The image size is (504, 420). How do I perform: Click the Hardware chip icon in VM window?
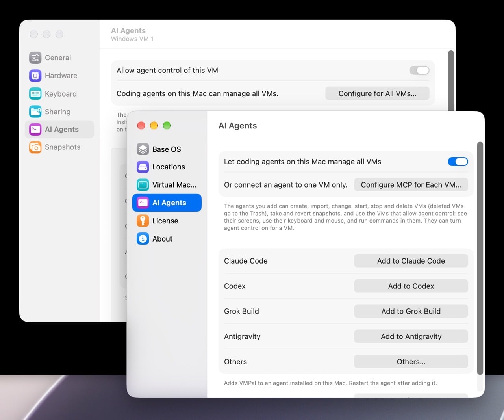[35, 76]
